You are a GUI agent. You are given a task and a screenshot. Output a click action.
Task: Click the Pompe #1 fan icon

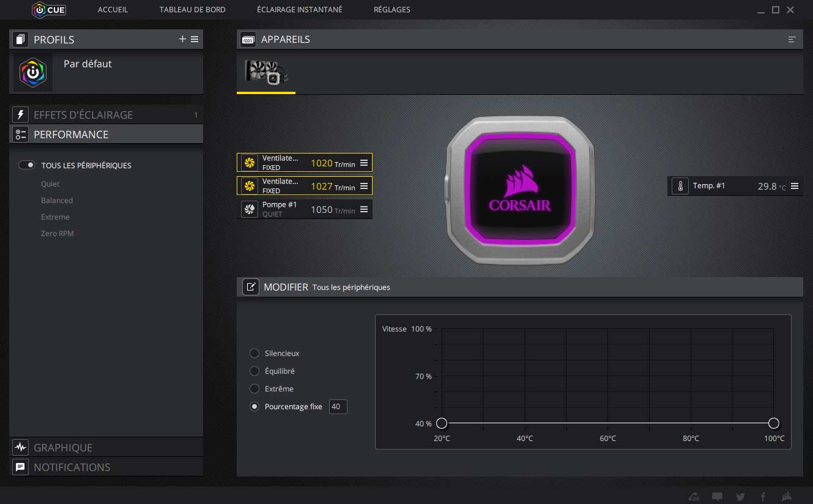coord(249,209)
